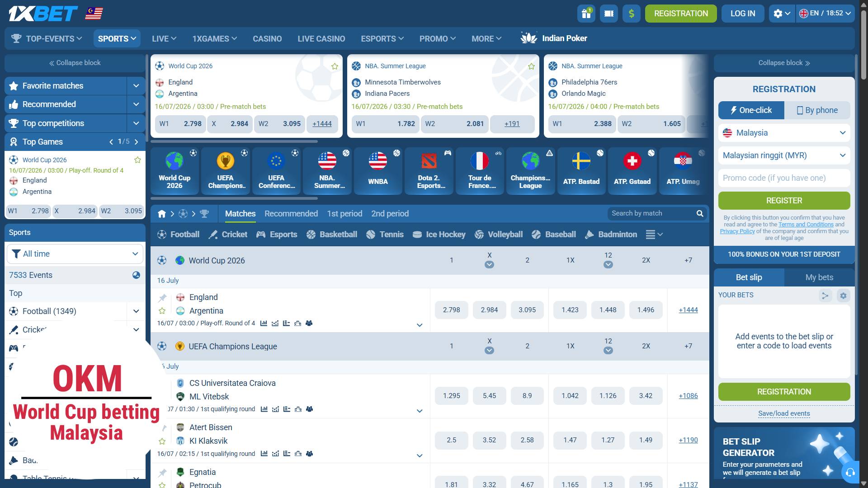This screenshot has height=488, width=868.
Task: Go to CASINO section
Action: coord(267,39)
